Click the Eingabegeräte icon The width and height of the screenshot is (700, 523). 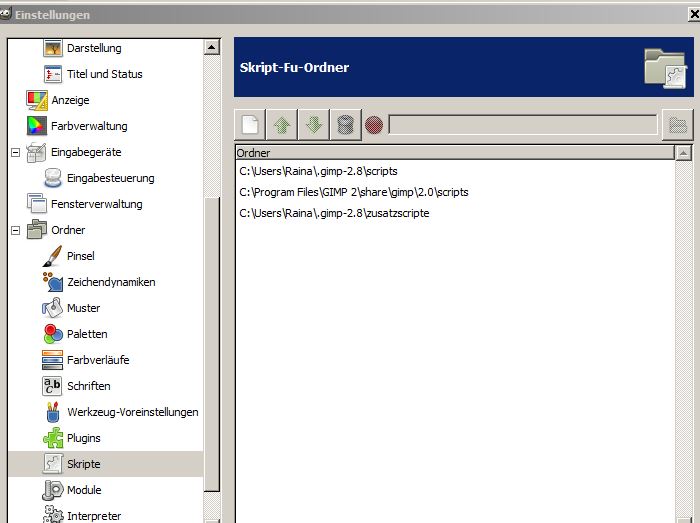point(36,152)
